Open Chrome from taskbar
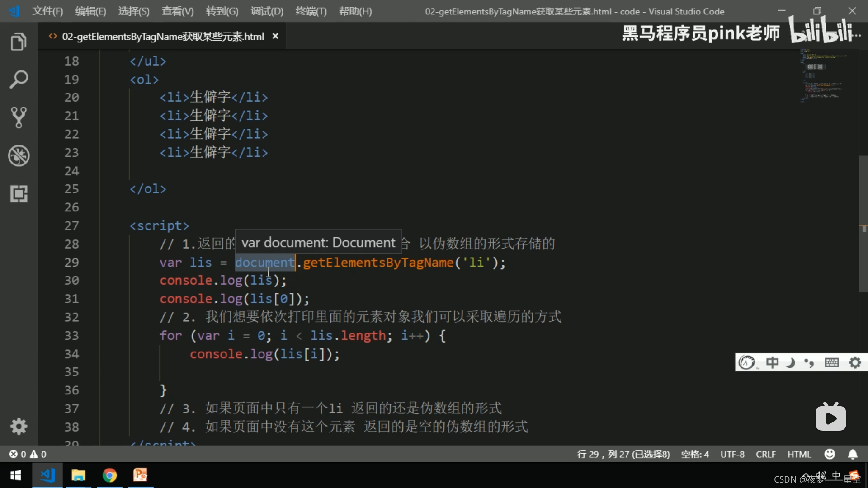 click(109, 475)
